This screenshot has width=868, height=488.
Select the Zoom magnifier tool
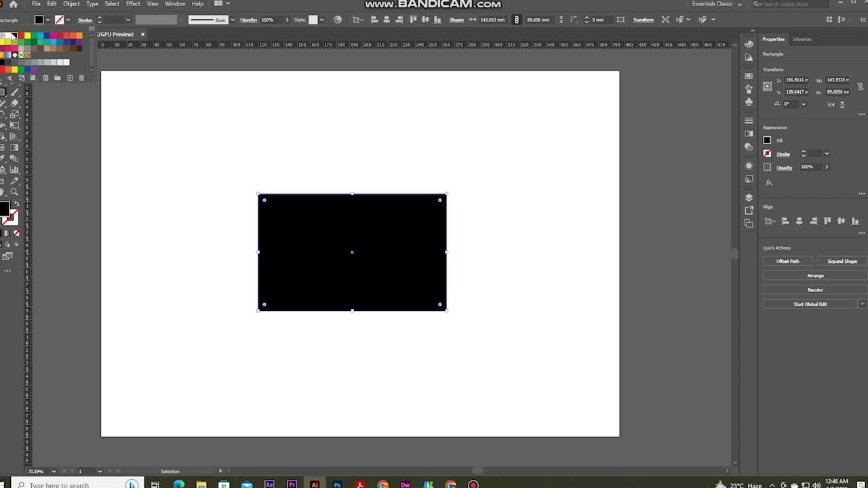click(x=14, y=192)
